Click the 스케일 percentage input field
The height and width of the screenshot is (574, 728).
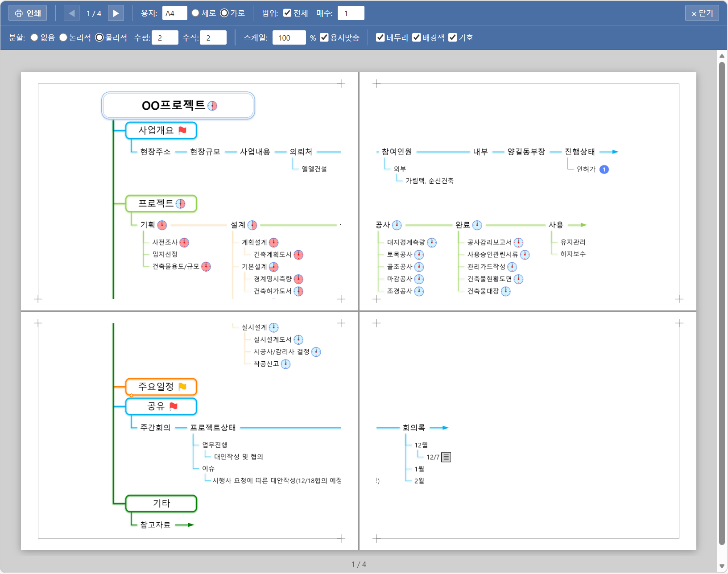[x=289, y=38]
